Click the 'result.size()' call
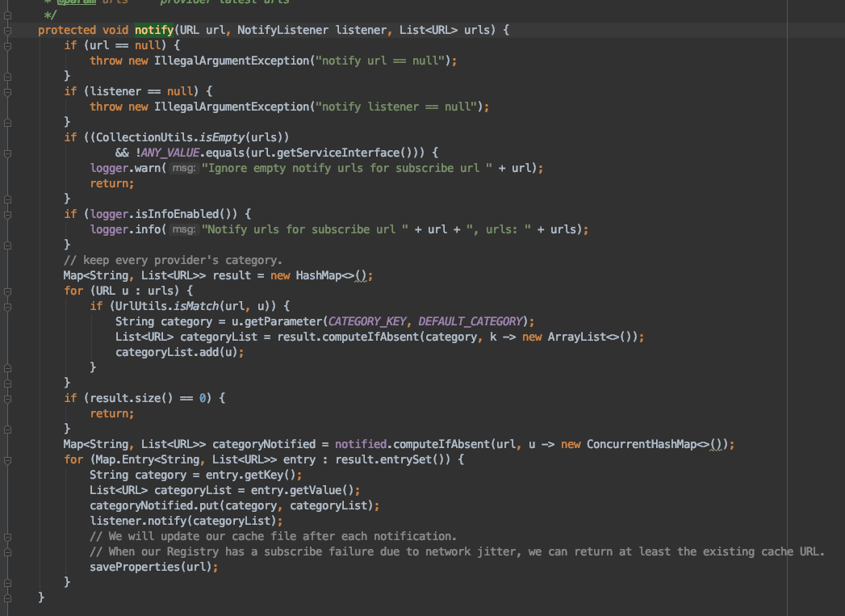 131,398
